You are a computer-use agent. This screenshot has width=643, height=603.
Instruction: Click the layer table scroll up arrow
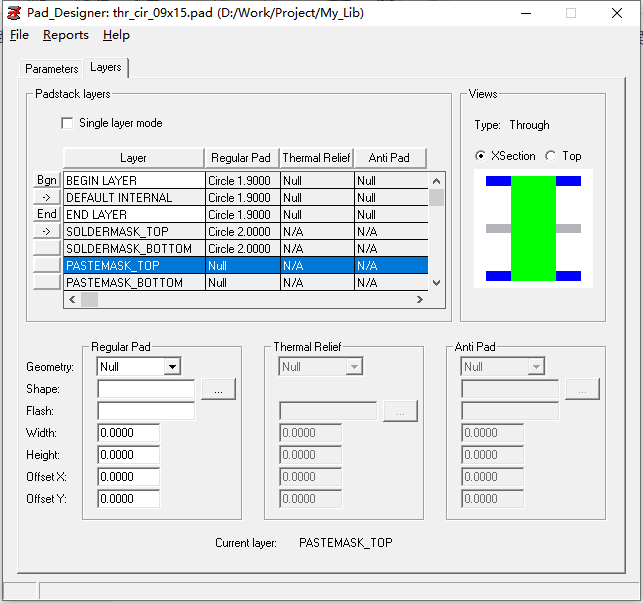(436, 180)
